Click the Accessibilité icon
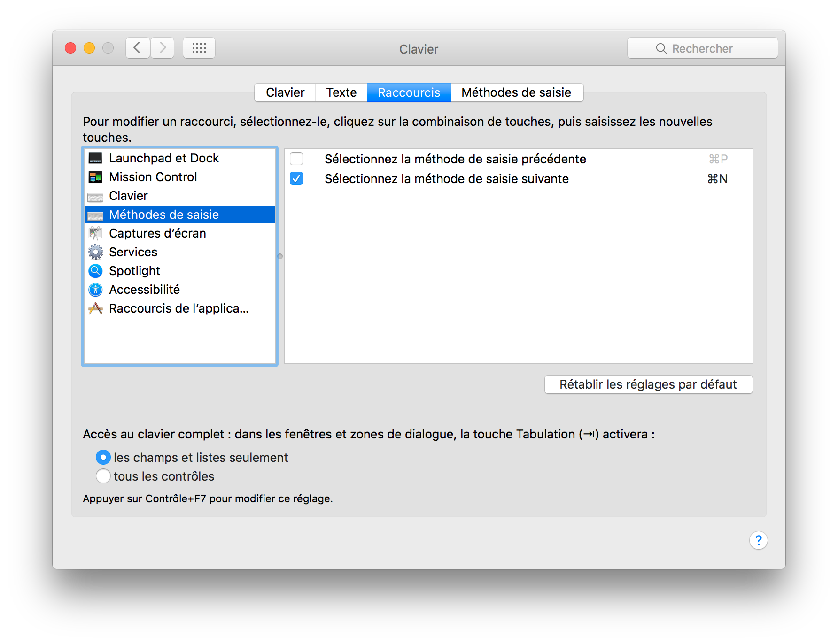The width and height of the screenshot is (838, 644). [95, 290]
